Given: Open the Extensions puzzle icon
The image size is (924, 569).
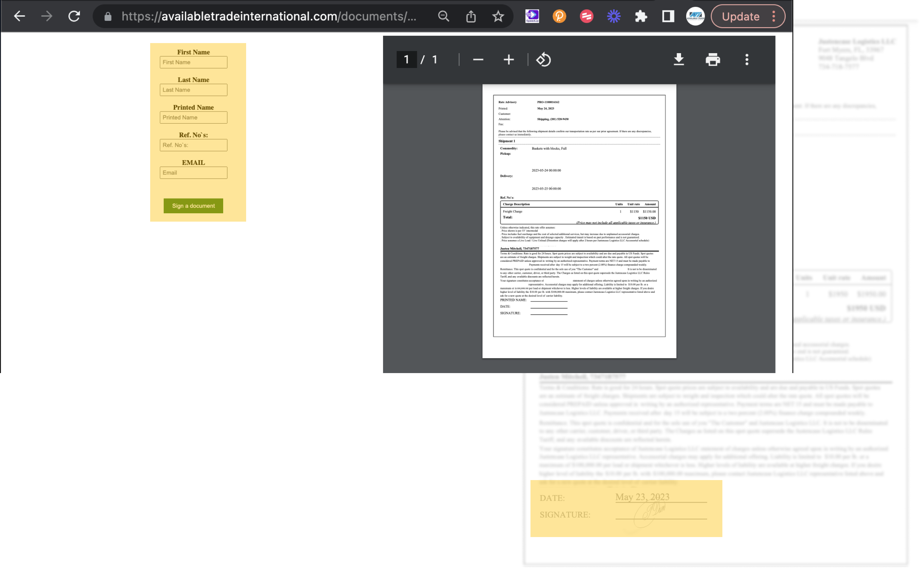Looking at the screenshot, I should tap(640, 16).
